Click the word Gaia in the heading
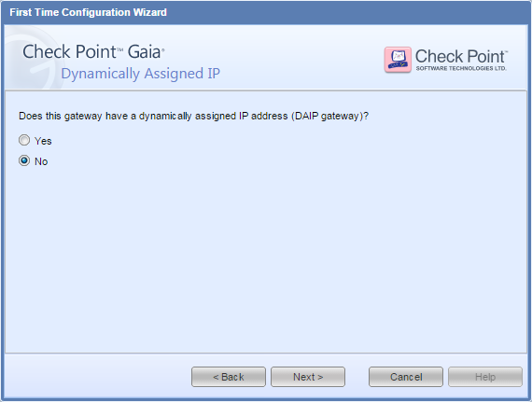Viewport: 532px width, 402px height. point(146,52)
